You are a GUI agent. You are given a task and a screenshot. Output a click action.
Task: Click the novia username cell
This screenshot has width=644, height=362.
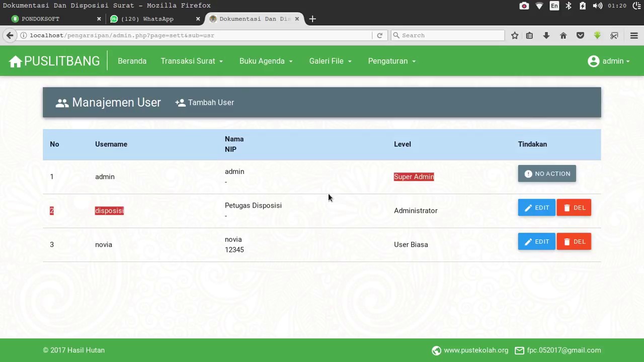104,245
